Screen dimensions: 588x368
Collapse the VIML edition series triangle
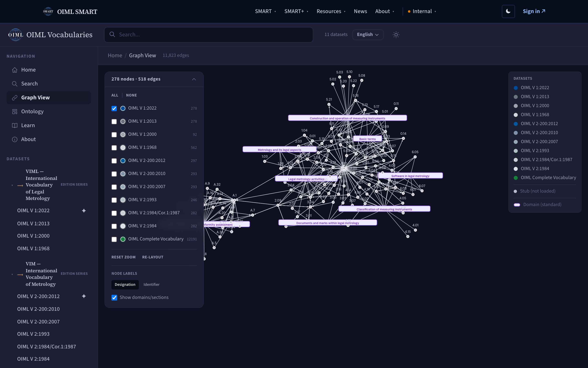click(12, 185)
